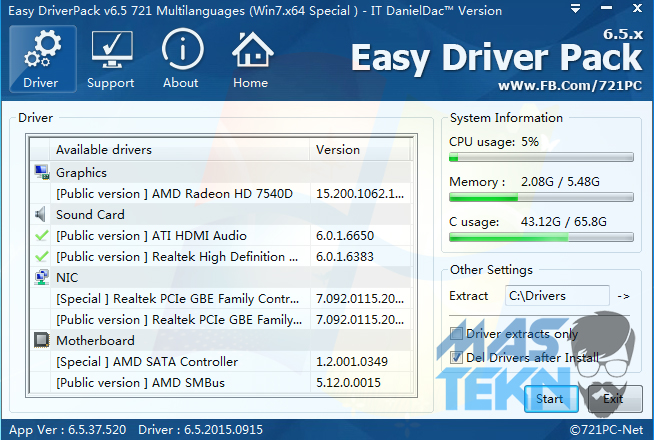This screenshot has width=654, height=440.
Task: Click the Extract path C:\Drivers field
Action: 557,296
